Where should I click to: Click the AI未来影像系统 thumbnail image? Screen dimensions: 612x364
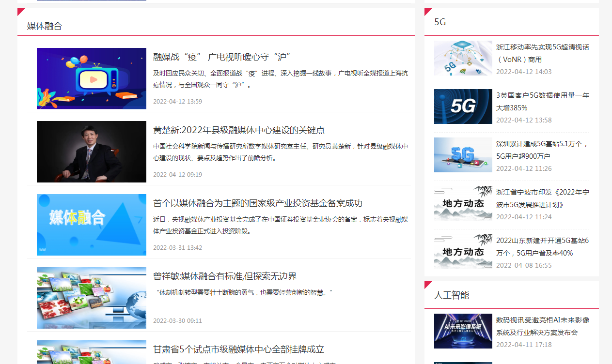(463, 331)
